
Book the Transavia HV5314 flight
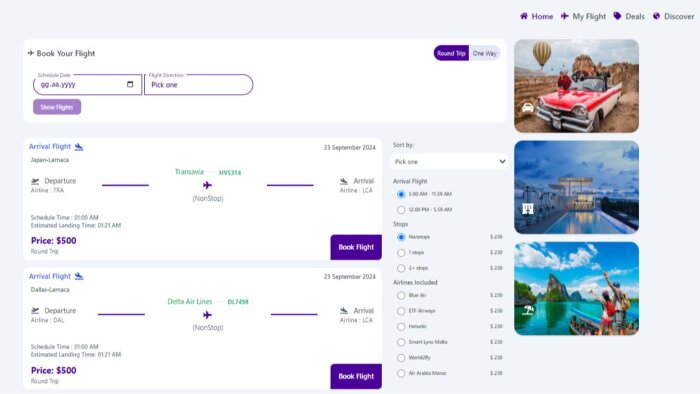click(356, 247)
